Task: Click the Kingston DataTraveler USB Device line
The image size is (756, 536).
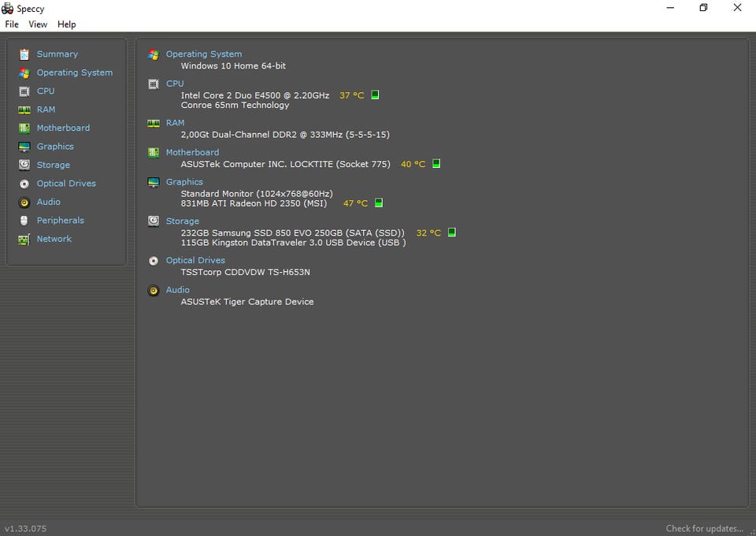Action: [293, 243]
